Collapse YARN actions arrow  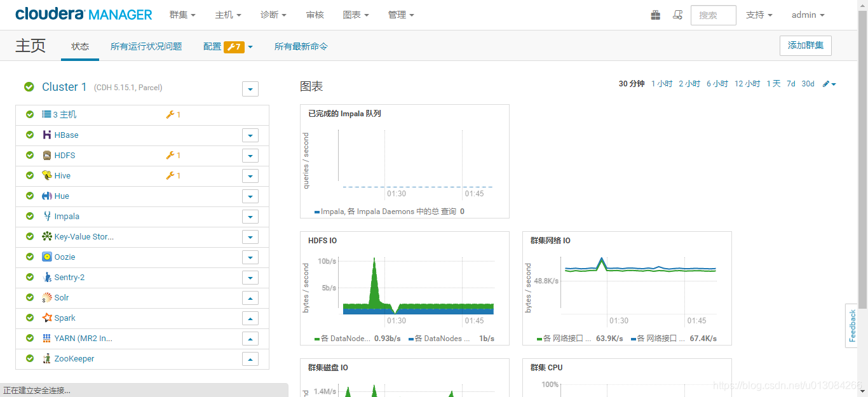pyautogui.click(x=250, y=339)
